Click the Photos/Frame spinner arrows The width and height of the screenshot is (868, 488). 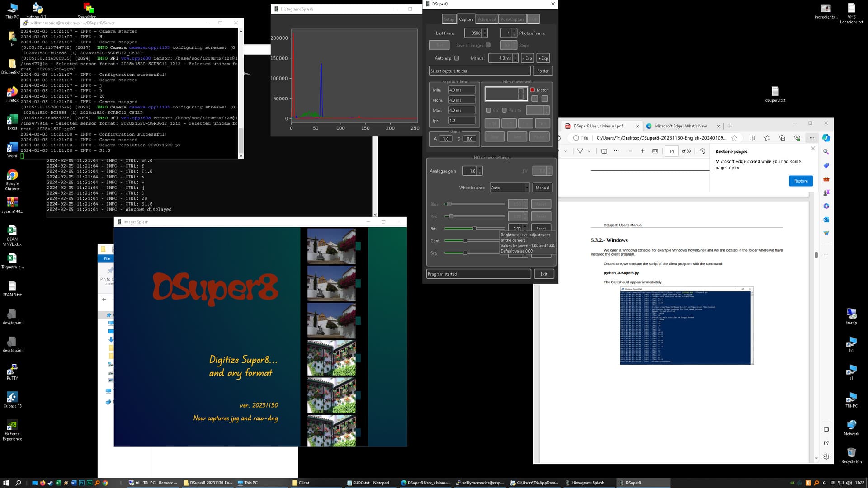click(x=514, y=33)
